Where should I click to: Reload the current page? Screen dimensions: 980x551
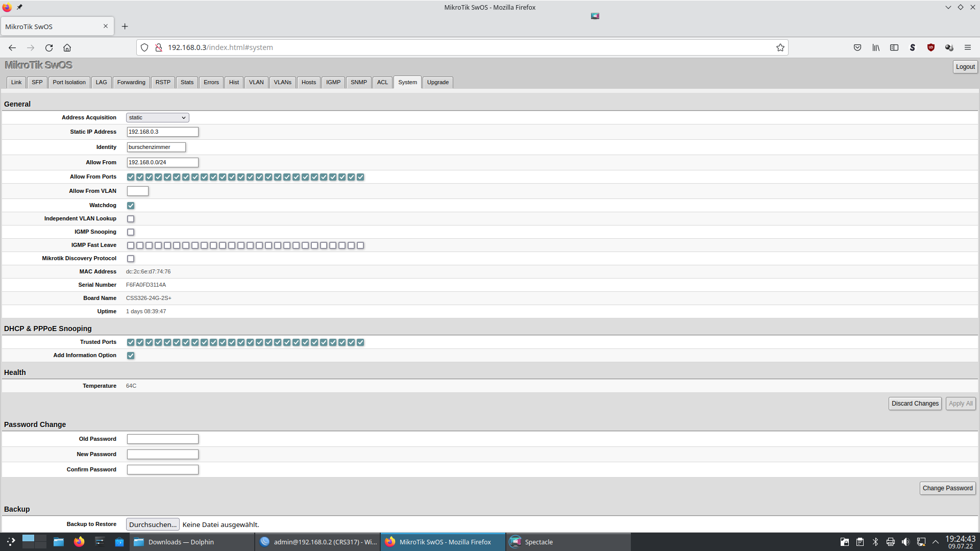point(49,47)
